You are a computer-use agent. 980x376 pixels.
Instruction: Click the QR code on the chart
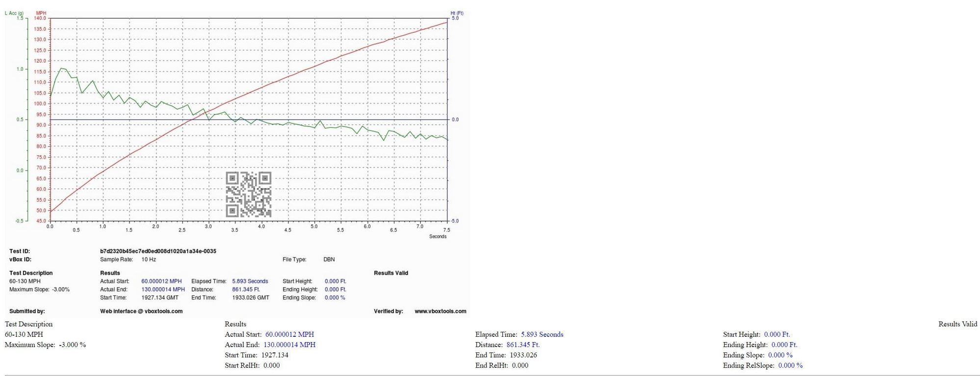(x=248, y=194)
